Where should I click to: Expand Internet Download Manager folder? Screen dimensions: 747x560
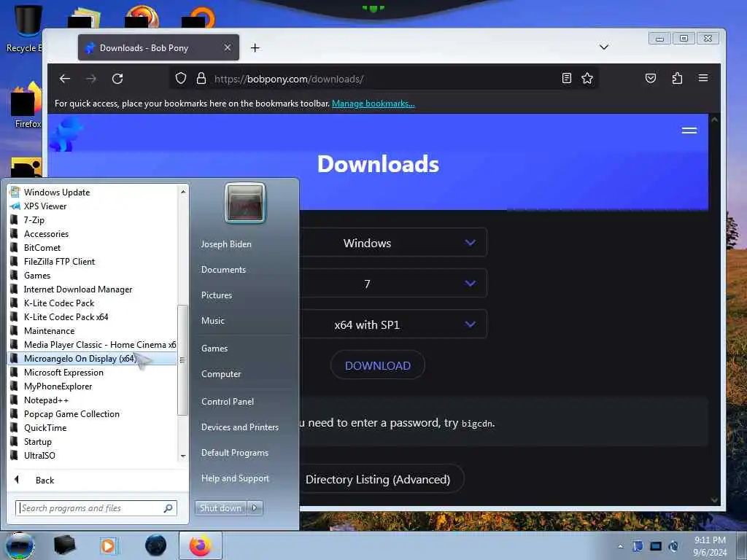click(x=93, y=289)
